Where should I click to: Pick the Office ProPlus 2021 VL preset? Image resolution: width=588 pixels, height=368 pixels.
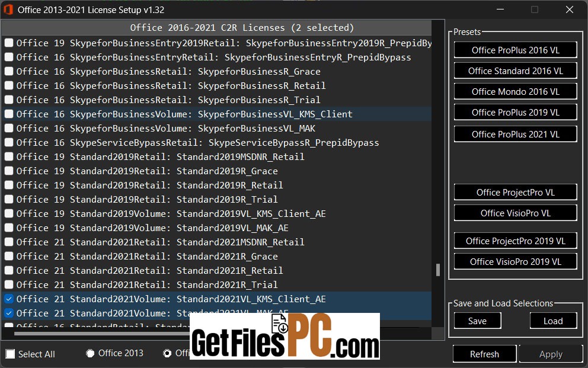pos(515,134)
